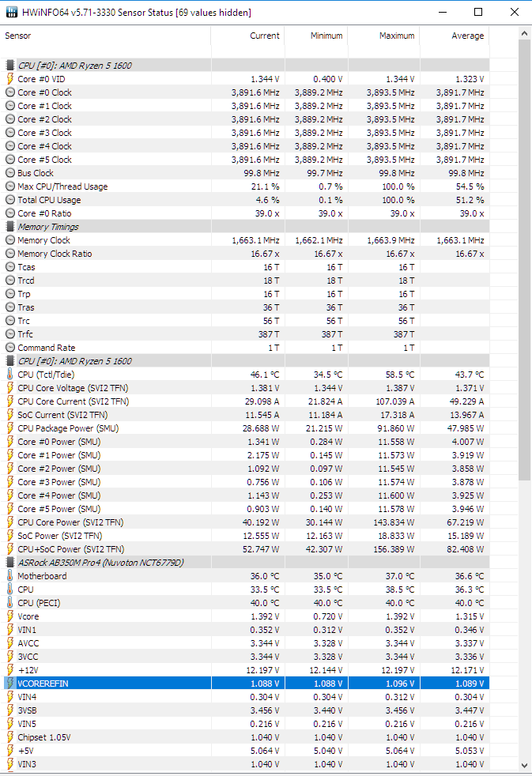Click the vertical scrollbar down arrow
This screenshot has height=776, width=532.
525,766
